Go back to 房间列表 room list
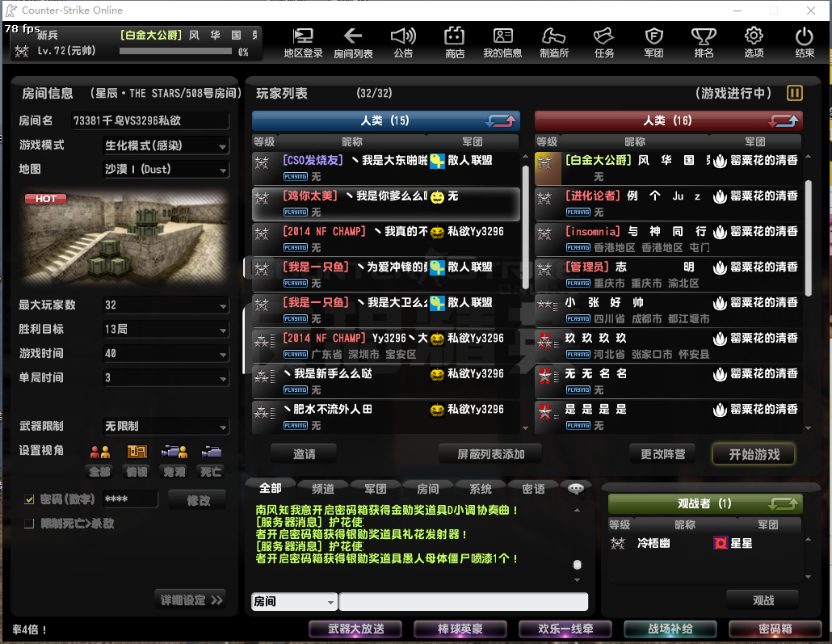The height and width of the screenshot is (644, 832). pyautogui.click(x=353, y=43)
